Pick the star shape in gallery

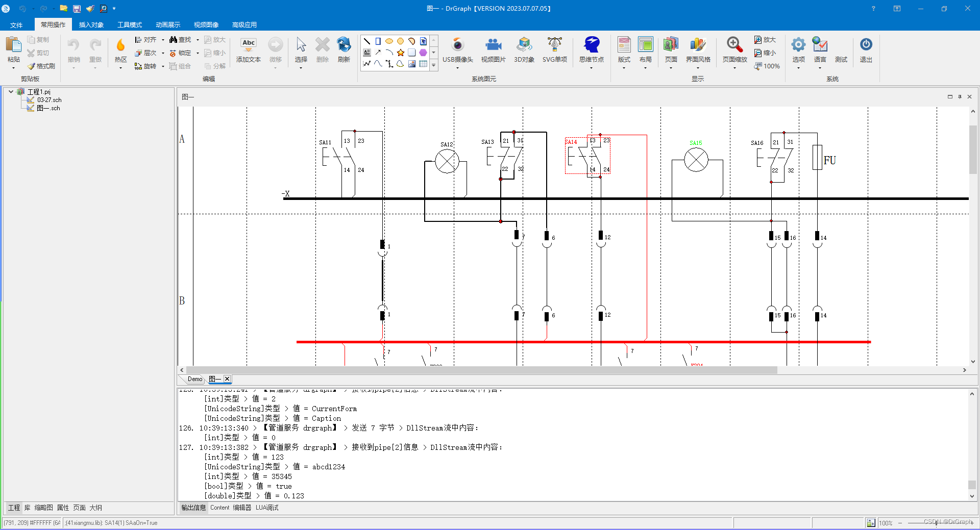coord(401,53)
